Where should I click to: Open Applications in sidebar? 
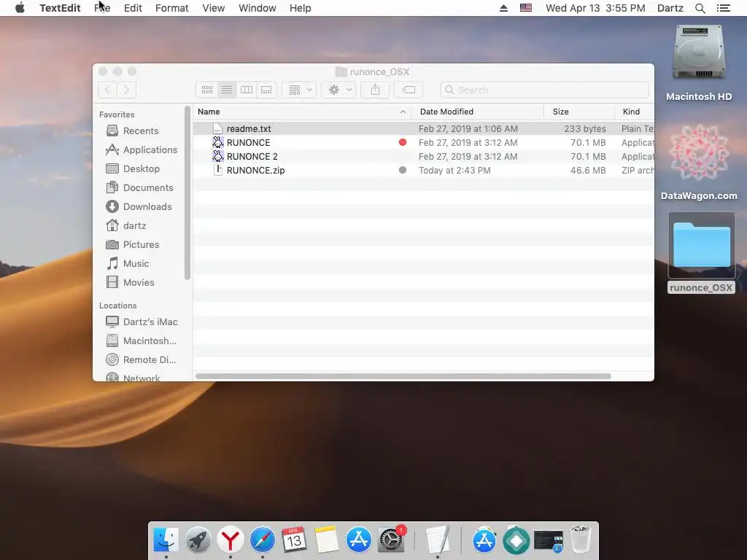pyautogui.click(x=142, y=149)
